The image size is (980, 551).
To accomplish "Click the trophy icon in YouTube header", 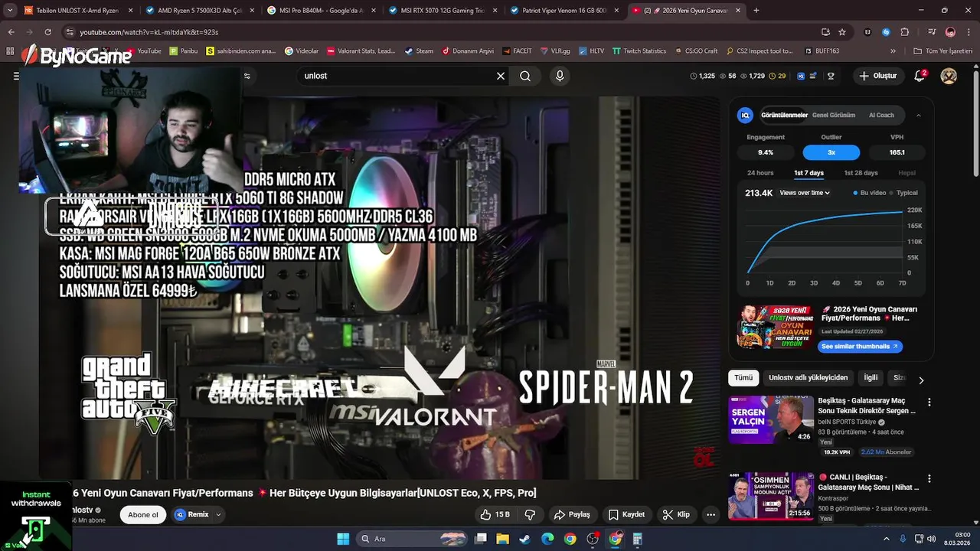I will pyautogui.click(x=831, y=76).
